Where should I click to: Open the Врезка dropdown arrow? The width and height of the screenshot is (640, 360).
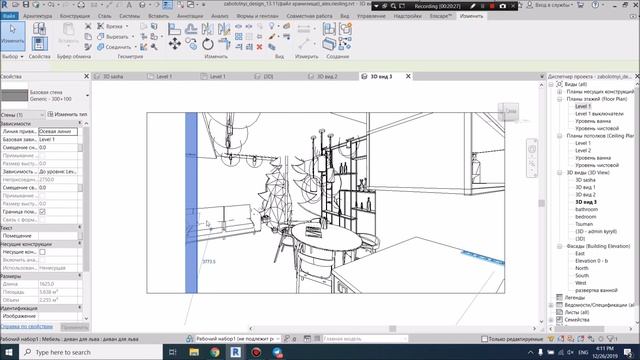click(x=127, y=26)
